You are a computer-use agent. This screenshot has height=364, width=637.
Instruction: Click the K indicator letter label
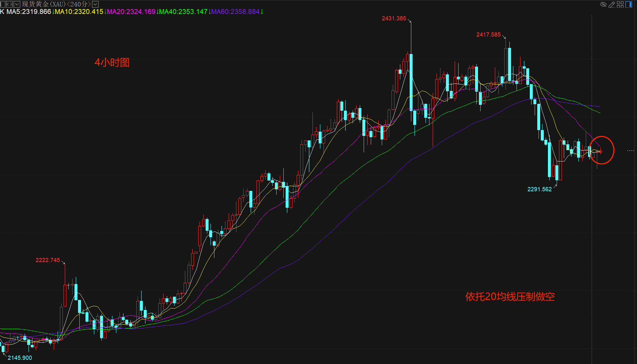coord(2,12)
